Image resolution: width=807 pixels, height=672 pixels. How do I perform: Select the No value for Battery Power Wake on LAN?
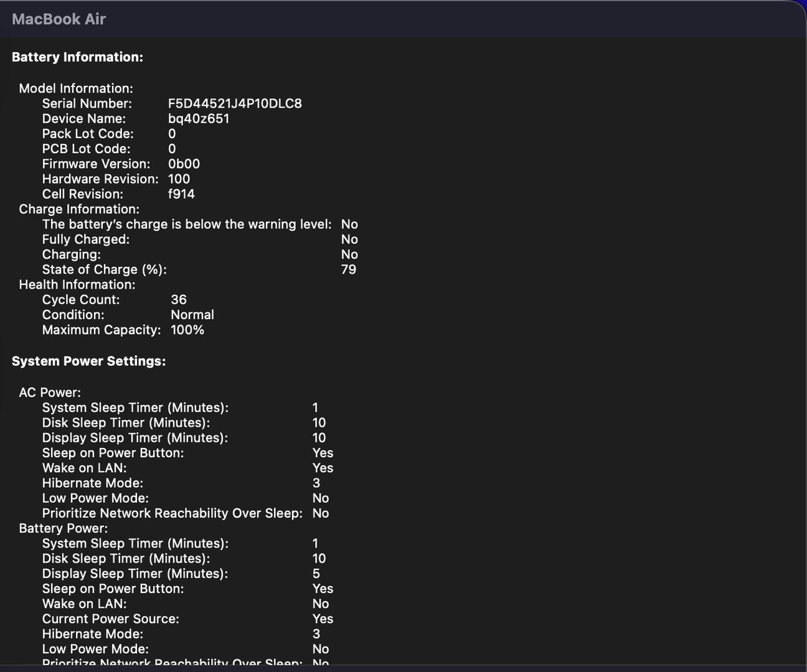pos(321,604)
